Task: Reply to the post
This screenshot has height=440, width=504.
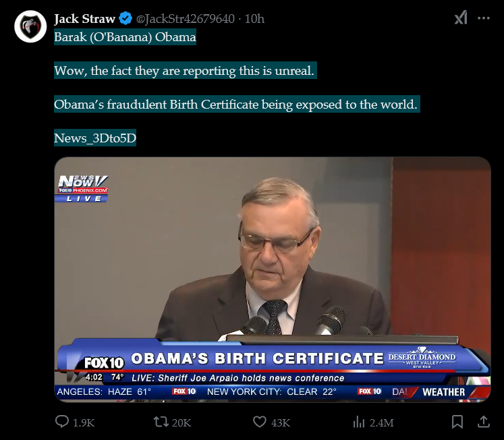Action: point(61,422)
